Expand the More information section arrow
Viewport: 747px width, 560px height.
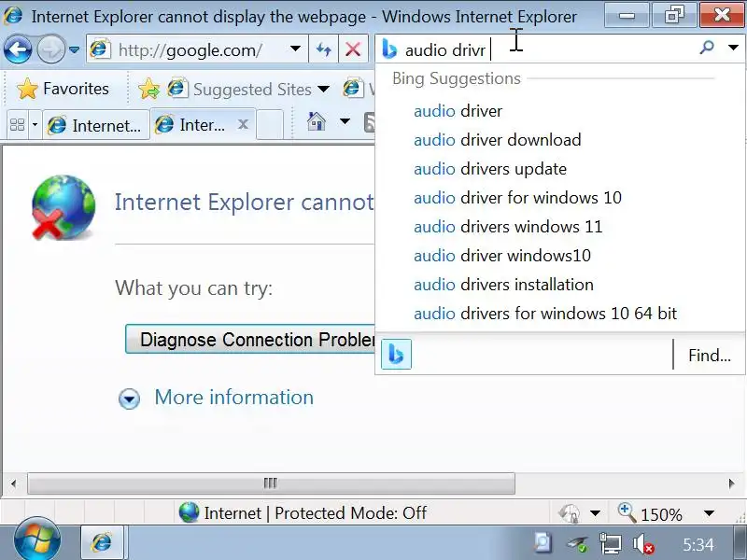[x=129, y=399]
